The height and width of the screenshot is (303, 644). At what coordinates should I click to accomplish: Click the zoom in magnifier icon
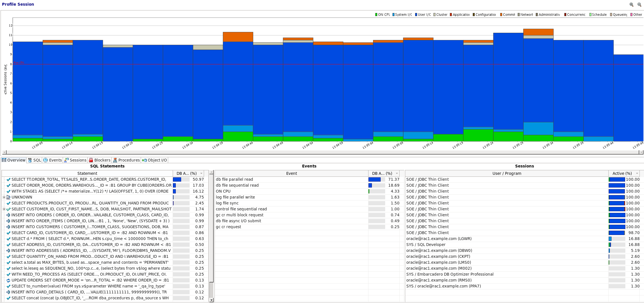click(x=631, y=5)
